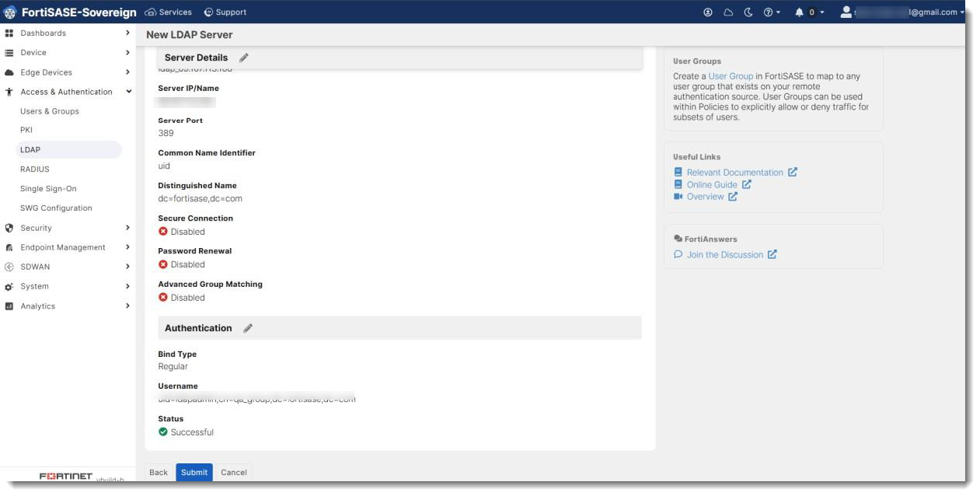The height and width of the screenshot is (496, 980).
Task: Toggle dark mode with moon icon
Action: coord(748,12)
